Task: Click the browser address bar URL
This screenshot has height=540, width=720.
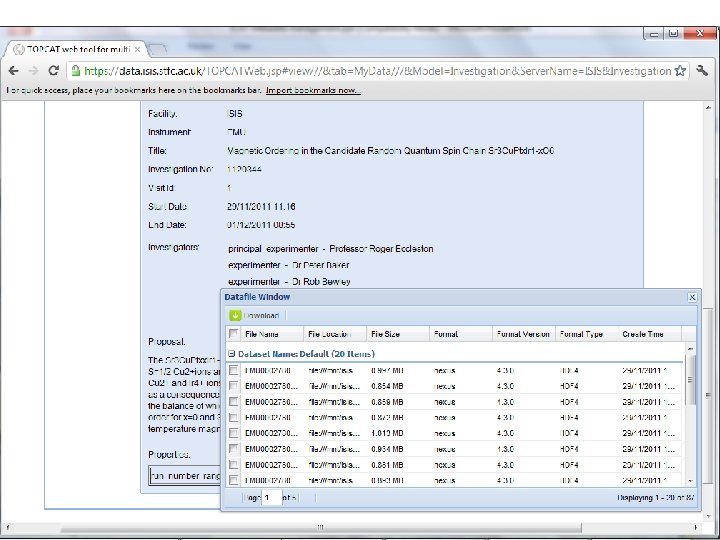Action: (377, 71)
